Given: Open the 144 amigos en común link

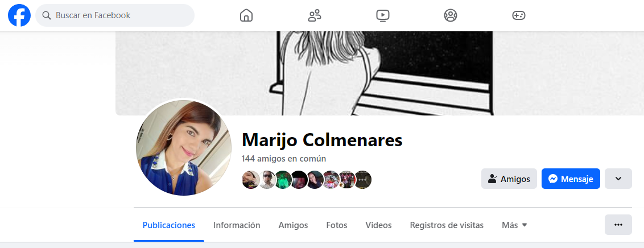Looking at the screenshot, I should (x=284, y=159).
